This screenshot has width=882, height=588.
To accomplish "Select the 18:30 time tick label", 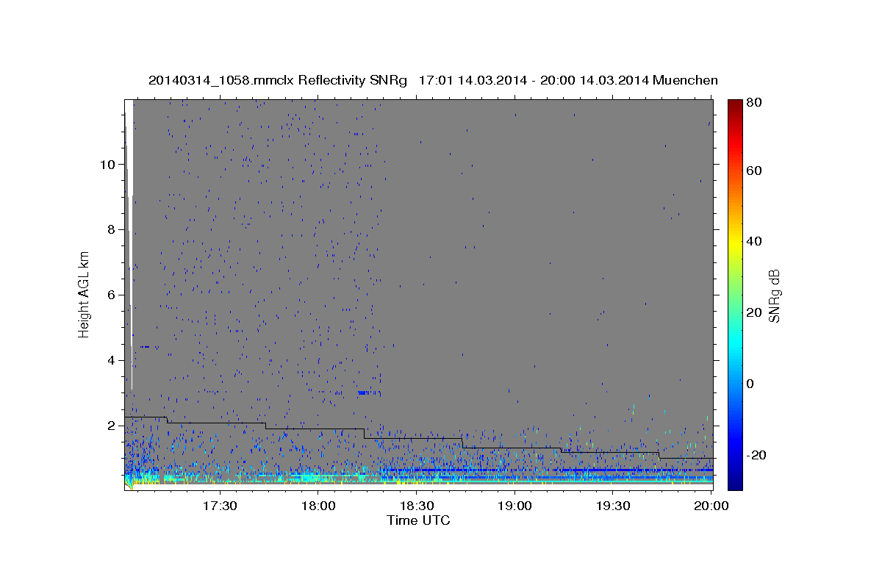I will coord(417,506).
